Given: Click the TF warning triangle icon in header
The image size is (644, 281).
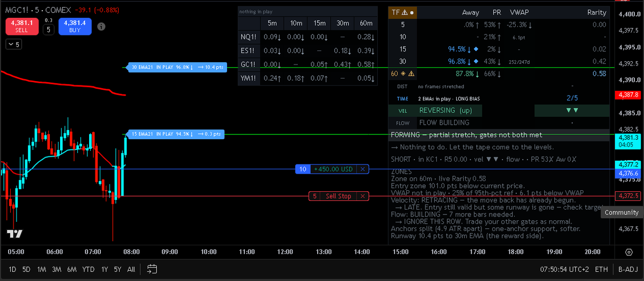Looking at the screenshot, I should [x=405, y=12].
